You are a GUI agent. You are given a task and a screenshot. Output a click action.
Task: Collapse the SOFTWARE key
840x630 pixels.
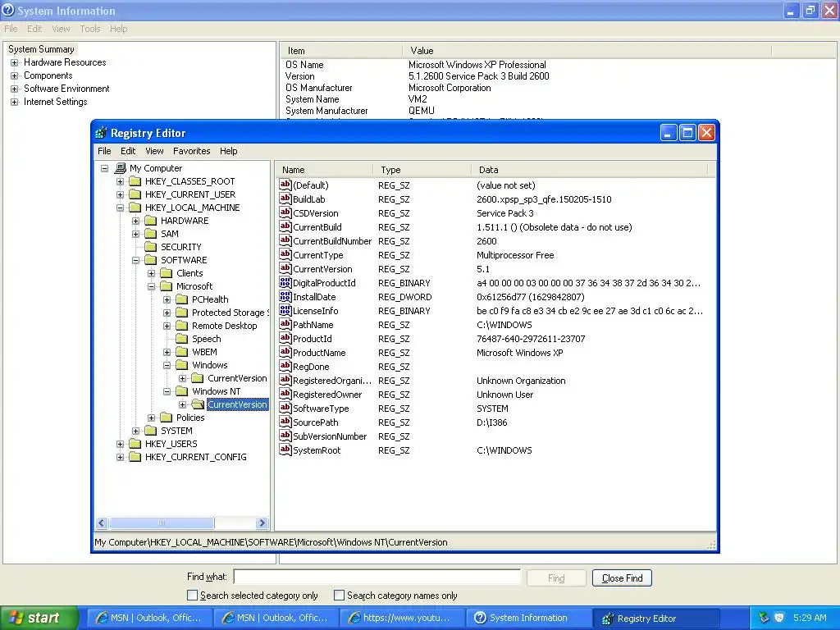136,260
